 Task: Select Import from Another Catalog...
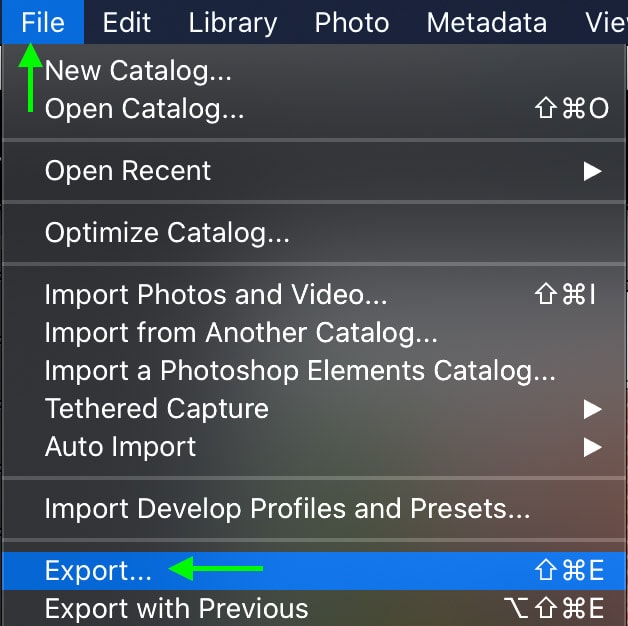pyautogui.click(x=241, y=333)
